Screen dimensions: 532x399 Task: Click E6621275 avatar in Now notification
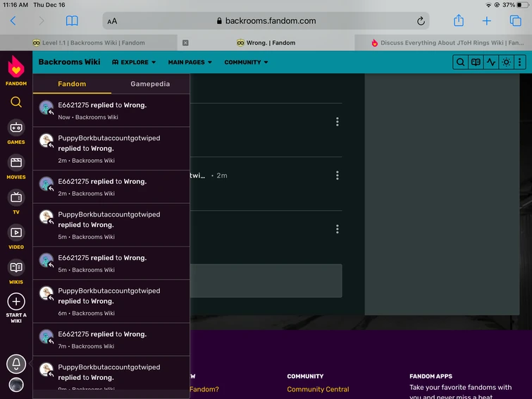point(46,107)
